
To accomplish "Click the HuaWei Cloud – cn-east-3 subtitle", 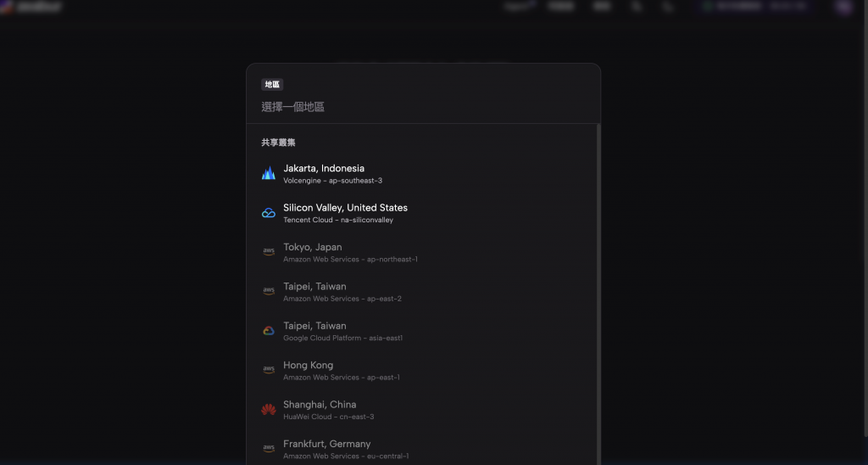I will point(329,417).
